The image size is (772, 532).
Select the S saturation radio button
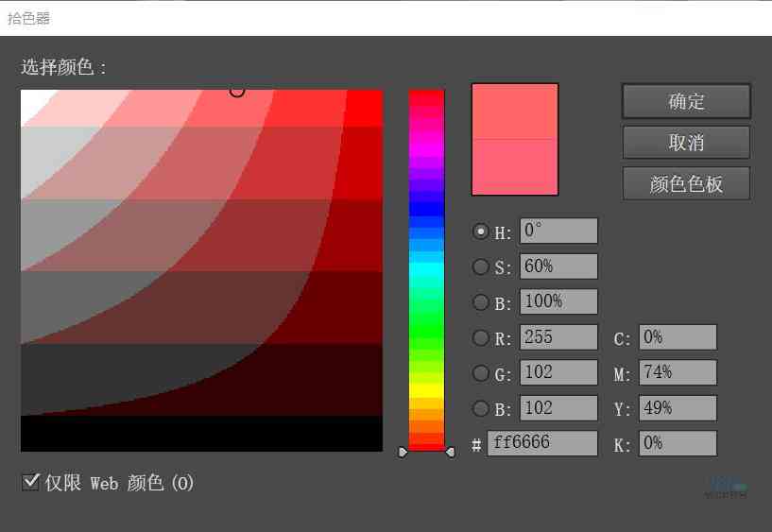pos(481,266)
